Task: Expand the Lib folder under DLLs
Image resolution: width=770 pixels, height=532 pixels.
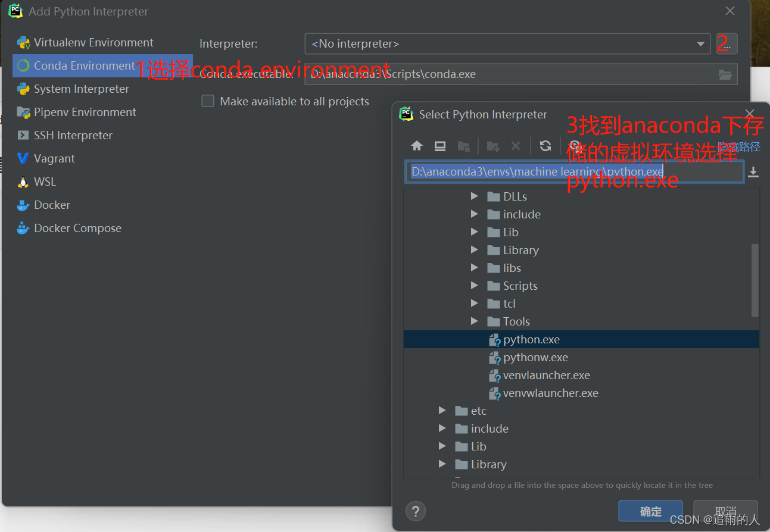Action: click(474, 232)
